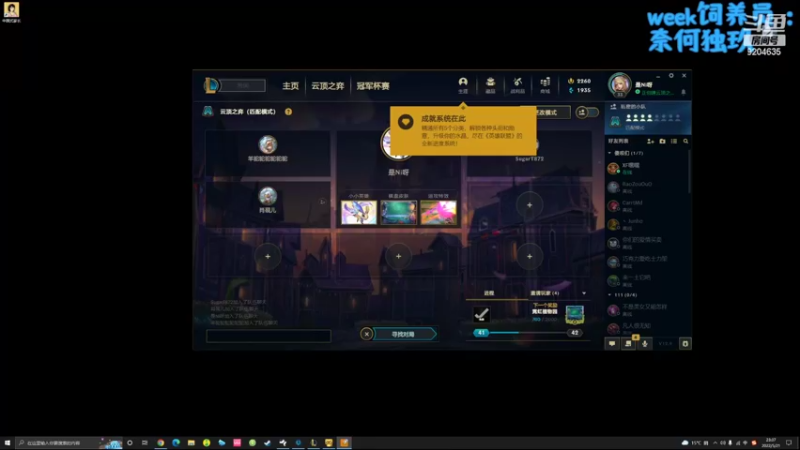Select the invited players (4) tab
The image size is (800, 450).
pos(544,293)
